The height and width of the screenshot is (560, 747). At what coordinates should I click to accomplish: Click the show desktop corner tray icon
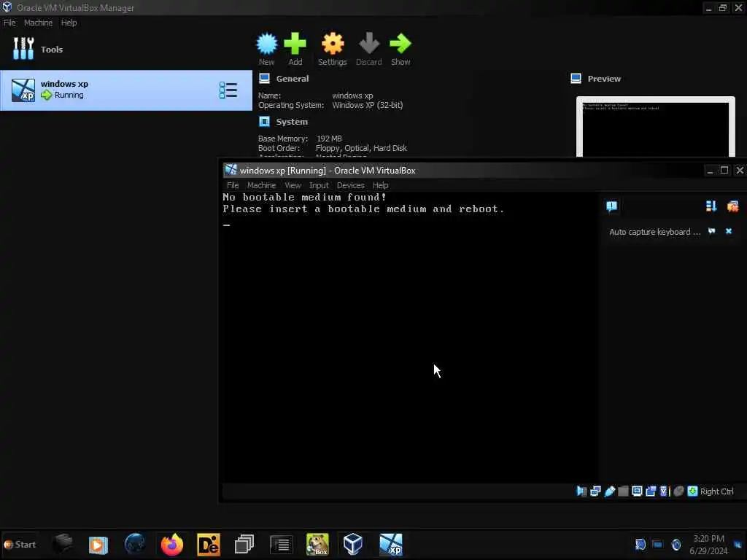tap(738, 544)
